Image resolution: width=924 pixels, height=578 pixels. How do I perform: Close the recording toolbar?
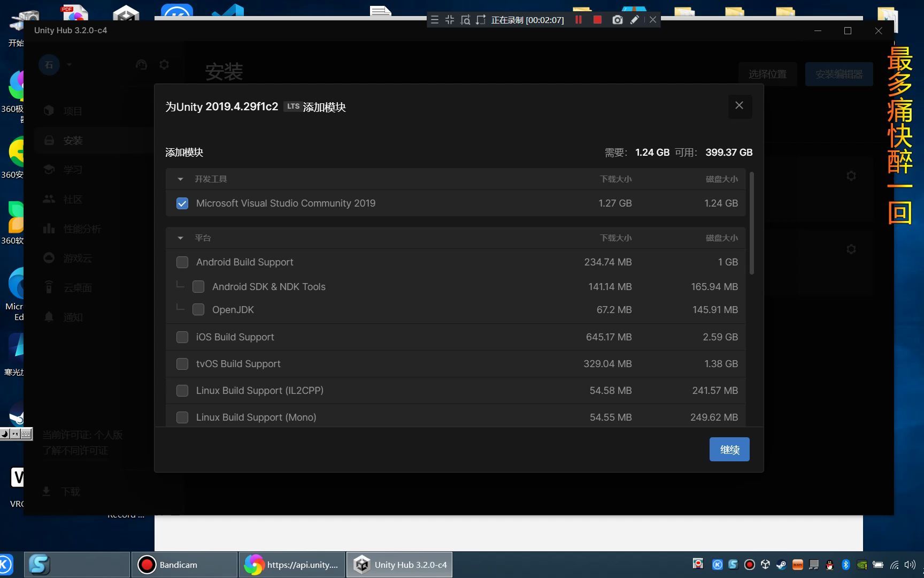pos(653,20)
